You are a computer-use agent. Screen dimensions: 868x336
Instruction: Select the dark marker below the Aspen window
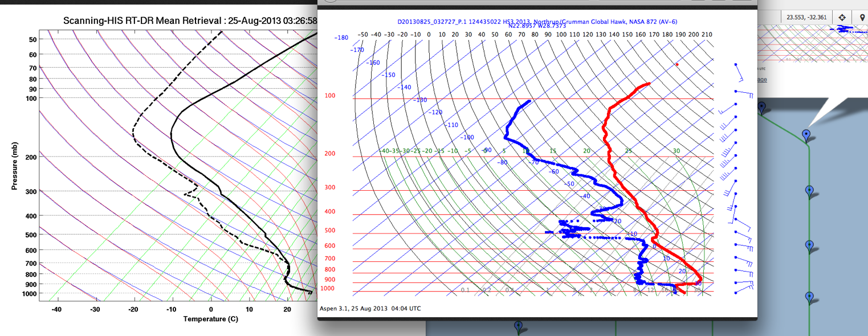point(518,326)
